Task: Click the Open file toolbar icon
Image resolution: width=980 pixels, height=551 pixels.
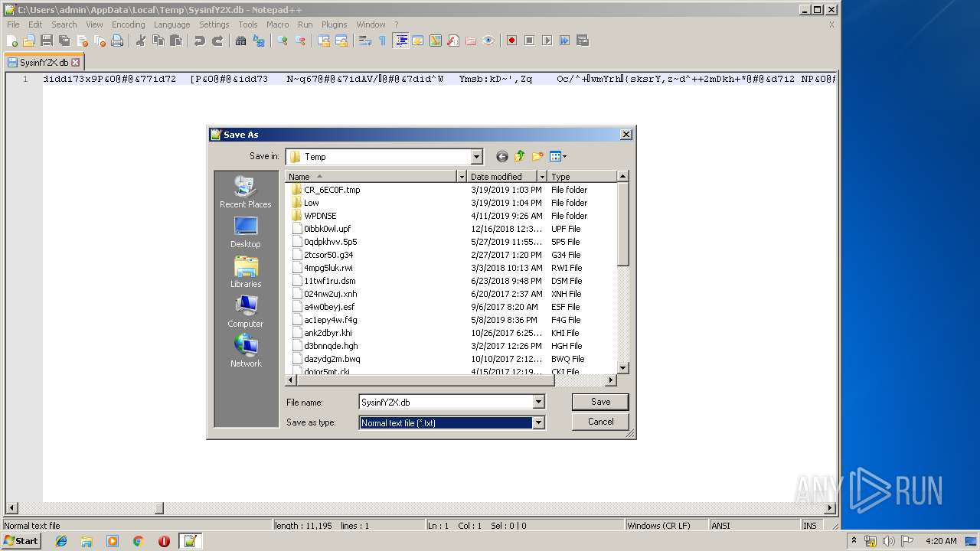Action: click(29, 41)
